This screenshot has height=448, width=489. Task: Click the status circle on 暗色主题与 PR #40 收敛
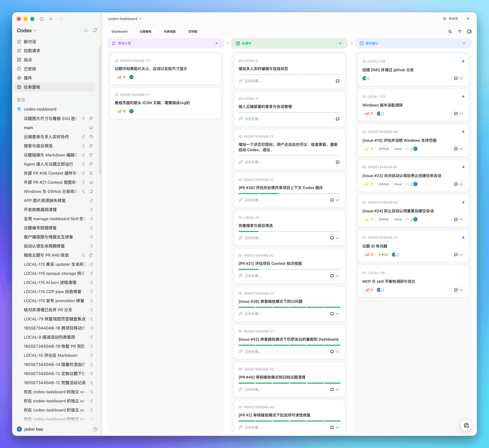[91, 255]
